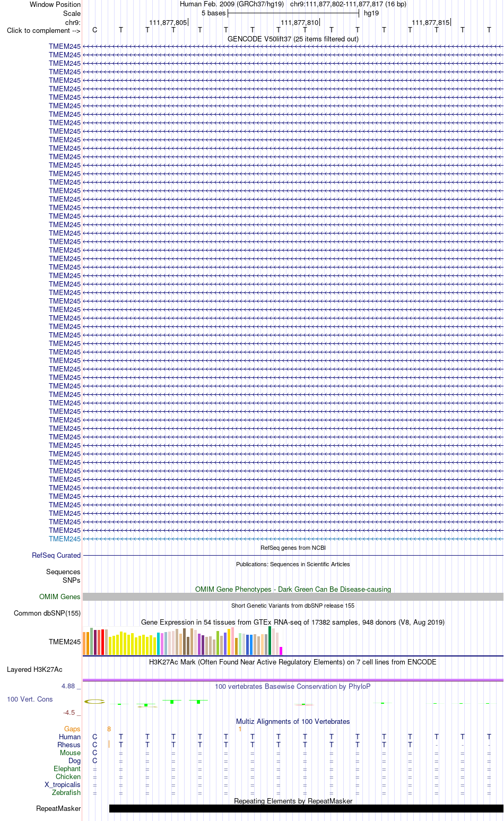The width and height of the screenshot is (504, 821).
Task: Click the Window Position label
Action: point(55,4)
